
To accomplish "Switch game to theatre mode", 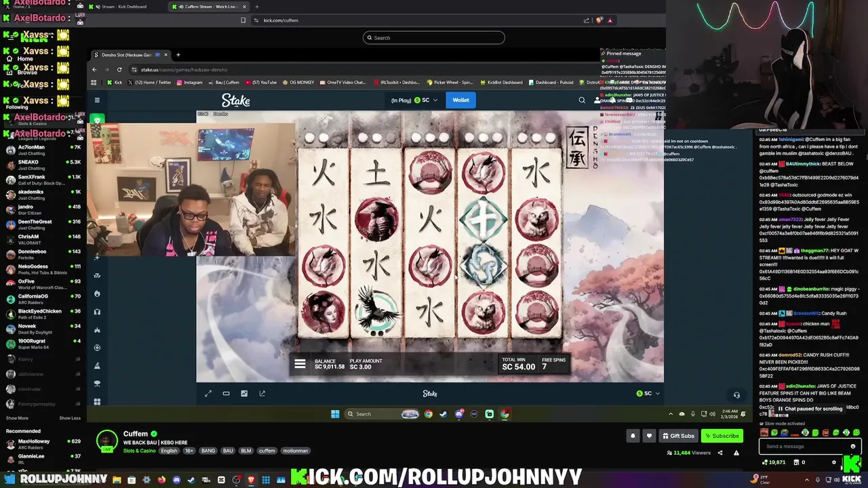I will pos(226,393).
